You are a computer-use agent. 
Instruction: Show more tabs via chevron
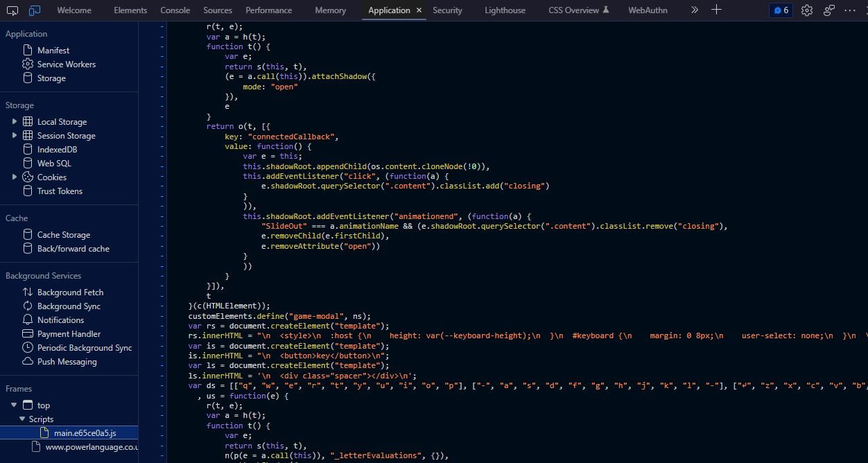[x=694, y=10]
